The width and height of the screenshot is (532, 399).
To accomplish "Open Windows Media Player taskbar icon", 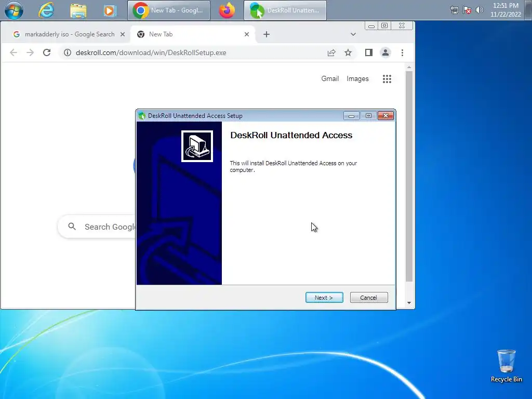I will pyautogui.click(x=109, y=10).
